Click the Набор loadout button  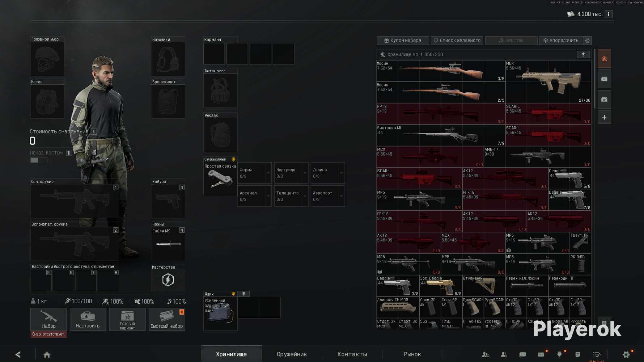click(x=48, y=319)
